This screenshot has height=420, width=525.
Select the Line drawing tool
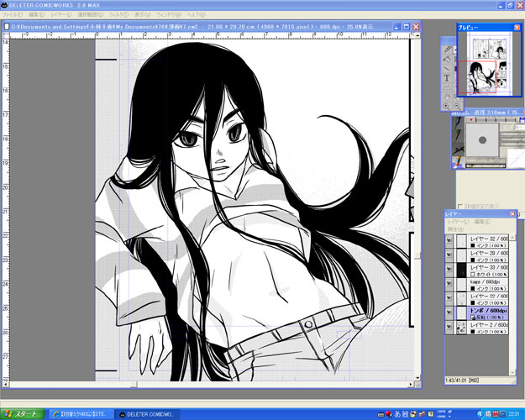tap(447, 69)
